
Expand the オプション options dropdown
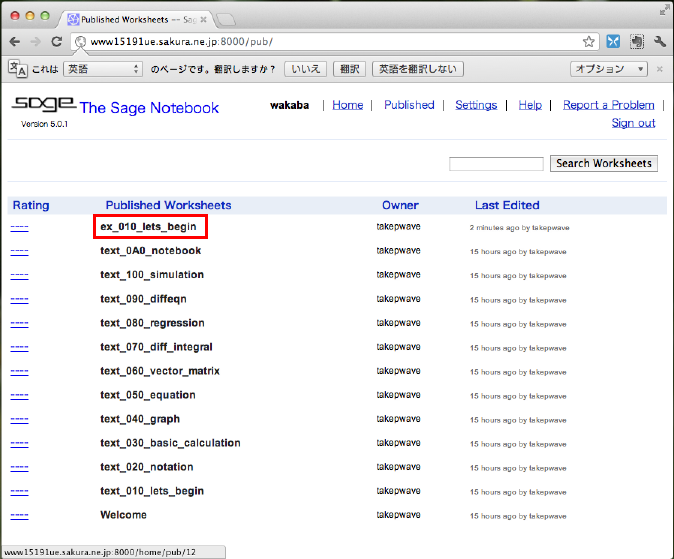click(608, 69)
